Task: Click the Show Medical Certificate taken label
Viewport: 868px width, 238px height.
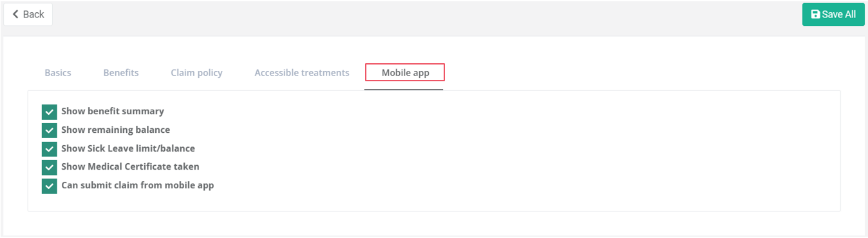Action: pos(130,166)
